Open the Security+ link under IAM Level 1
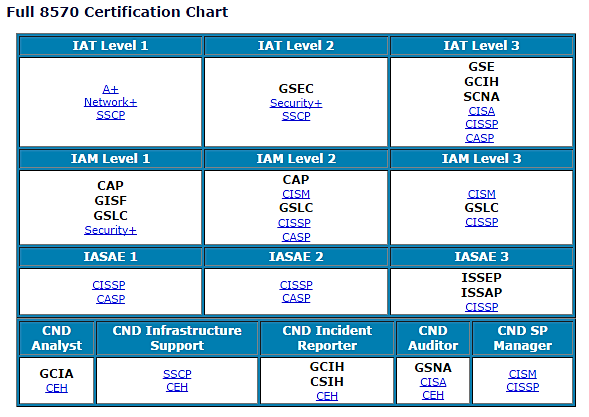This screenshot has width=589, height=417. coord(110,230)
